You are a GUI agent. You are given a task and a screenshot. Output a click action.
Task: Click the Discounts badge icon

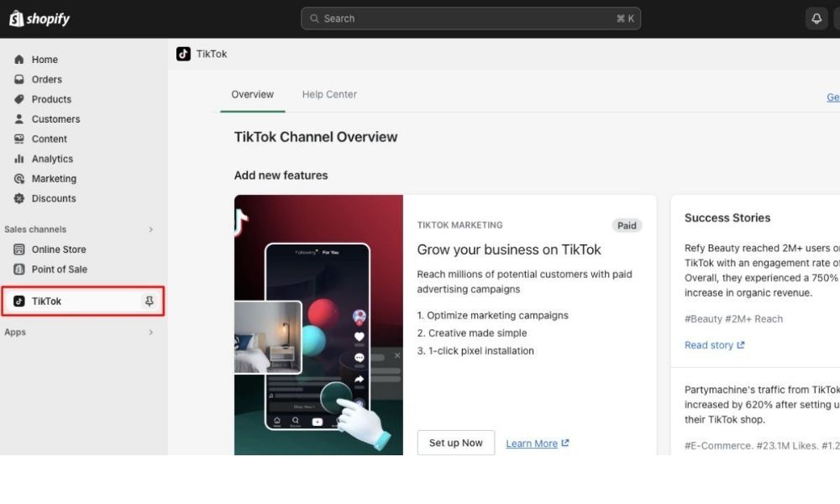[19, 198]
